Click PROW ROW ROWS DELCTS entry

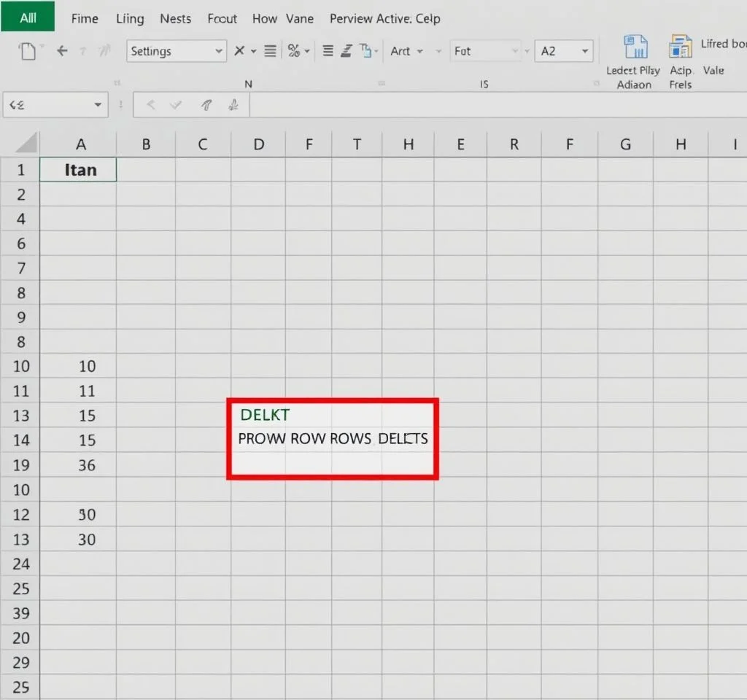(x=333, y=439)
